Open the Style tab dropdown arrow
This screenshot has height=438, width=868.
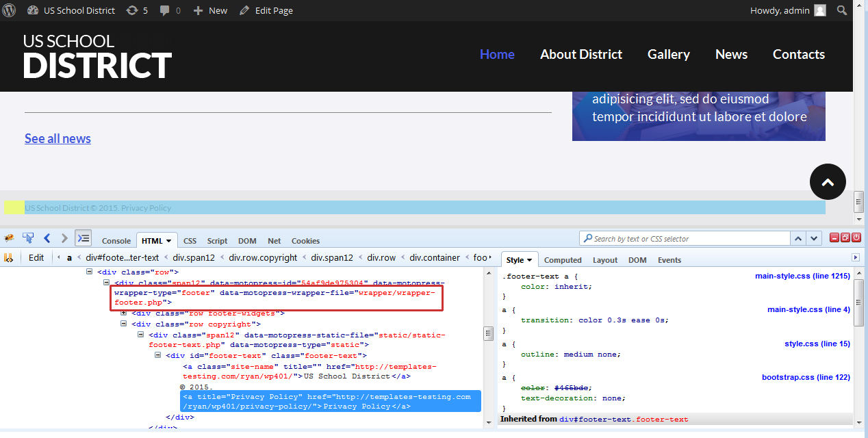tap(529, 260)
